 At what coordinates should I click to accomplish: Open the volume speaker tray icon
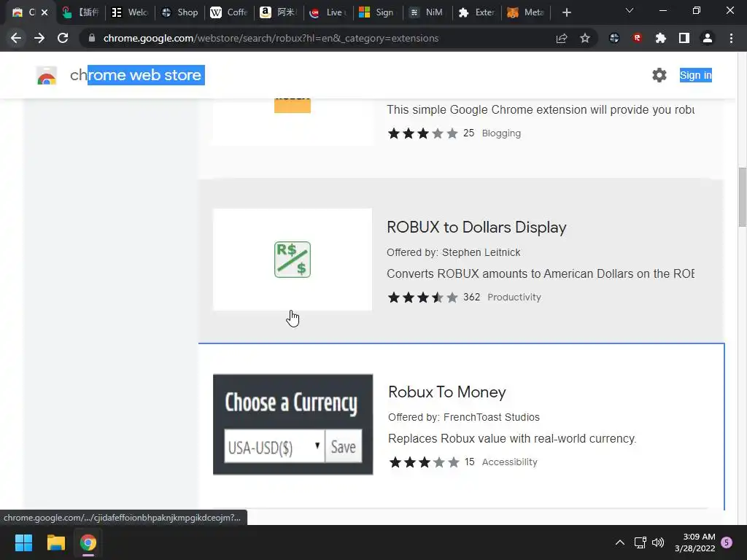coord(658,542)
